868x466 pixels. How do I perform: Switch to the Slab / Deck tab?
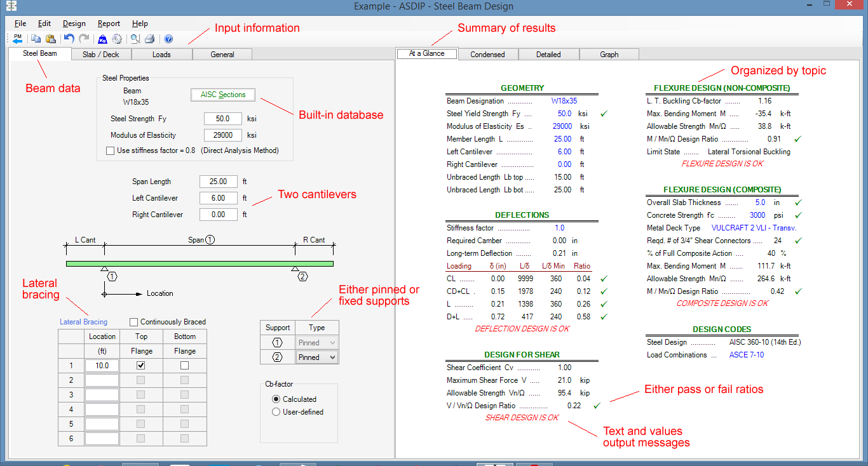click(100, 55)
